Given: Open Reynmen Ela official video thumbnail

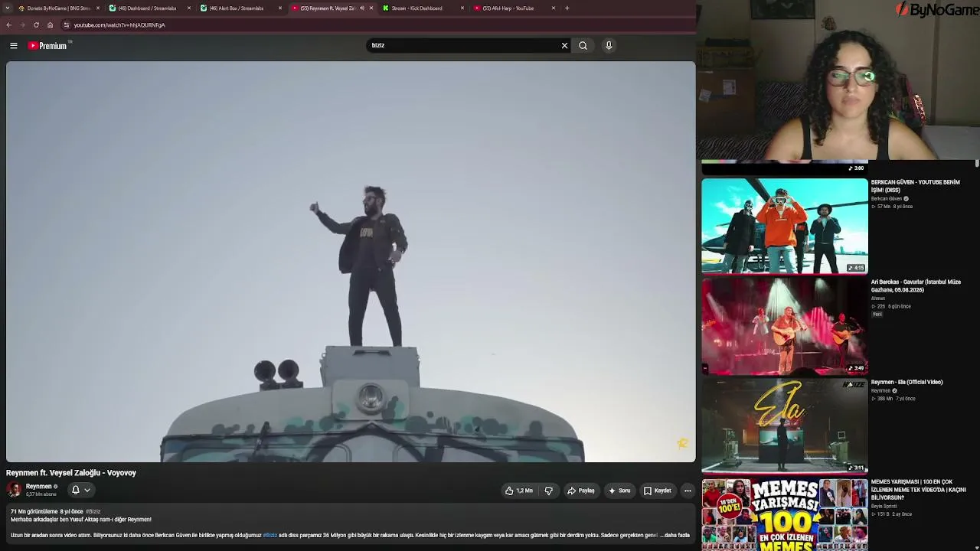Looking at the screenshot, I should coord(785,426).
